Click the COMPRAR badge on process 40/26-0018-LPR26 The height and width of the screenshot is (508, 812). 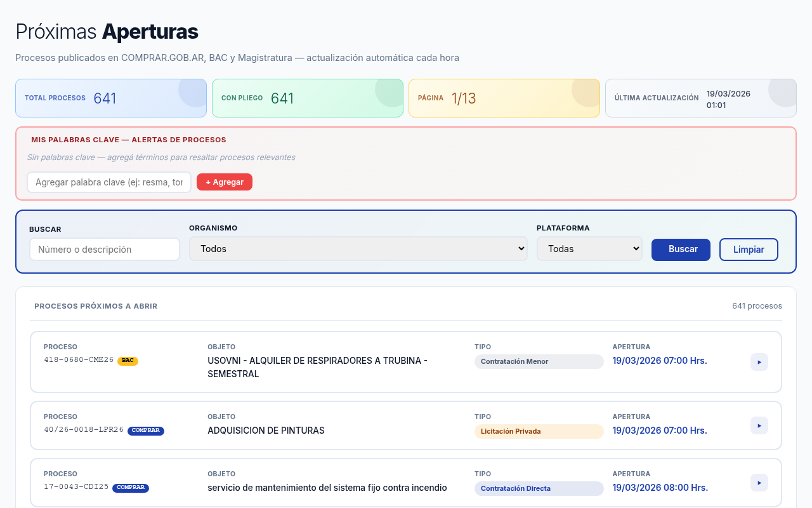[x=146, y=431]
